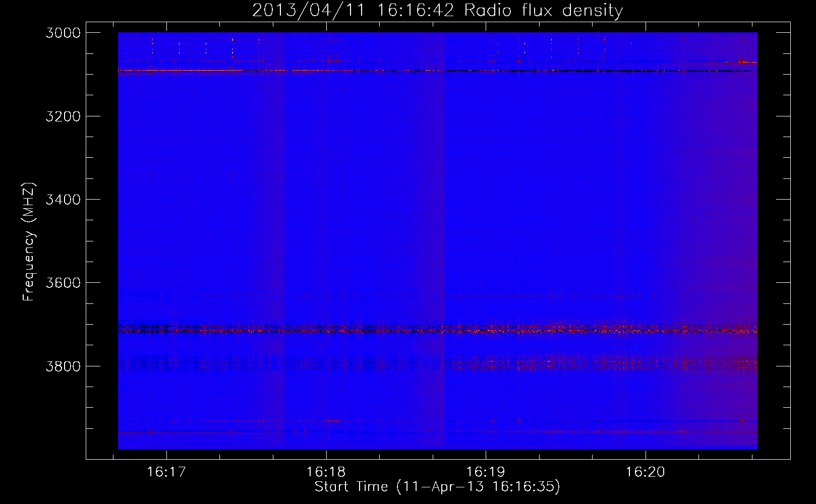Click the 'Start Time (11-Apr-13 16:16:35)' axis title

point(437,487)
